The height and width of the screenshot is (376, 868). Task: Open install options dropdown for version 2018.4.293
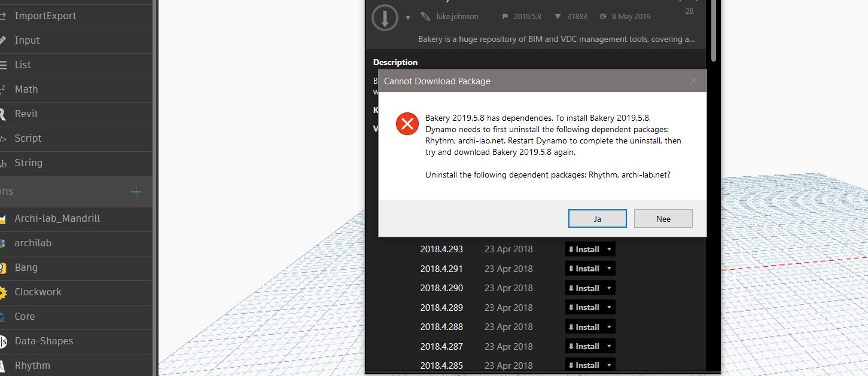tap(609, 249)
